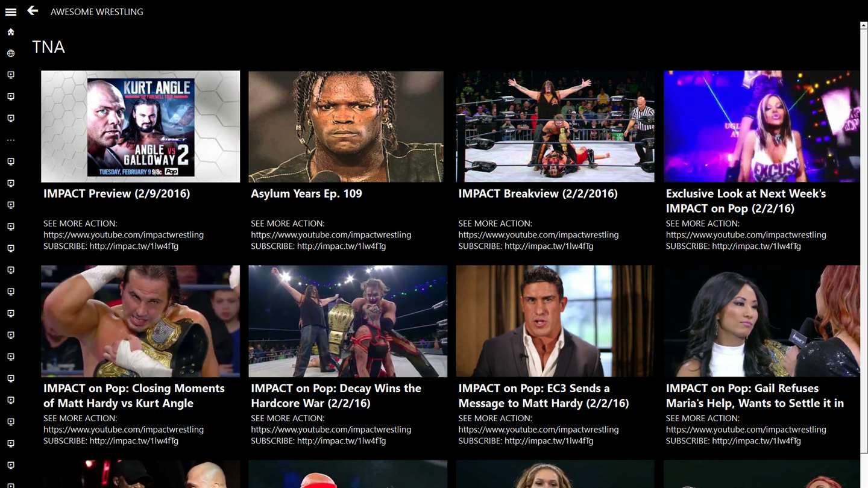Open the Asylum Years Ep. 109 thumbnail
This screenshot has width=868, height=488.
pyautogui.click(x=346, y=127)
